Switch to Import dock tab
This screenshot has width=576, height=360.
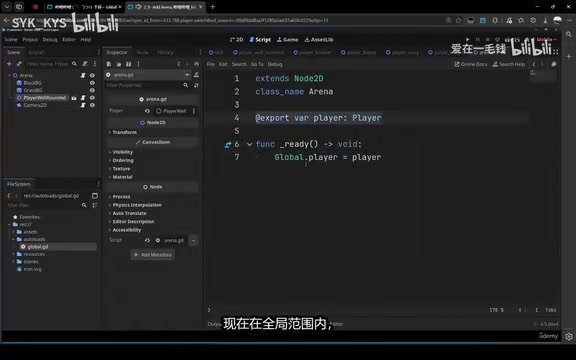click(x=36, y=53)
